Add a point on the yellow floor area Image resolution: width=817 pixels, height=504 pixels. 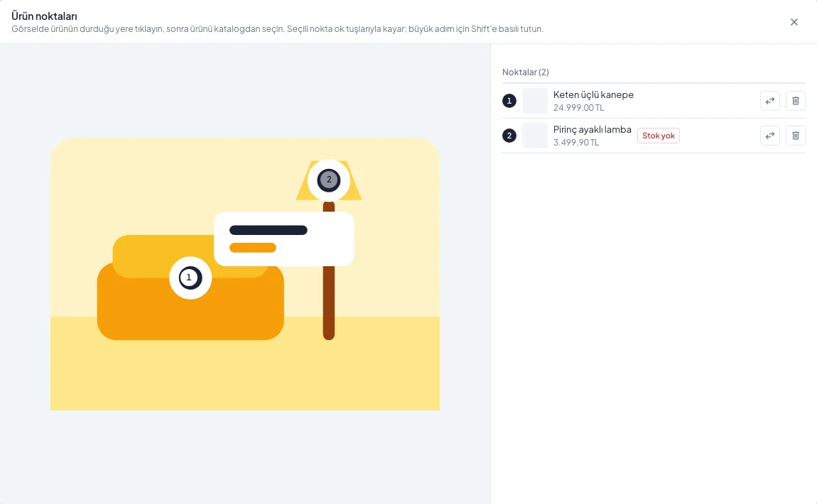[x=245, y=375]
